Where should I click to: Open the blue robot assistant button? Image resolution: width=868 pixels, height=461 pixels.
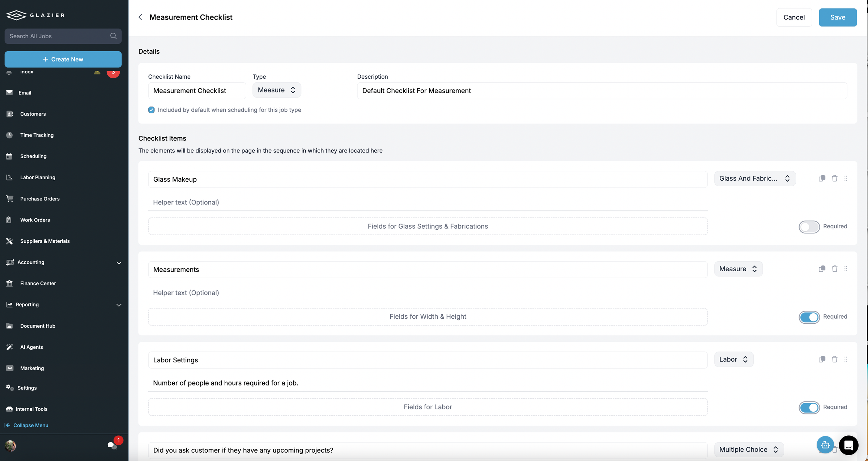click(825, 445)
